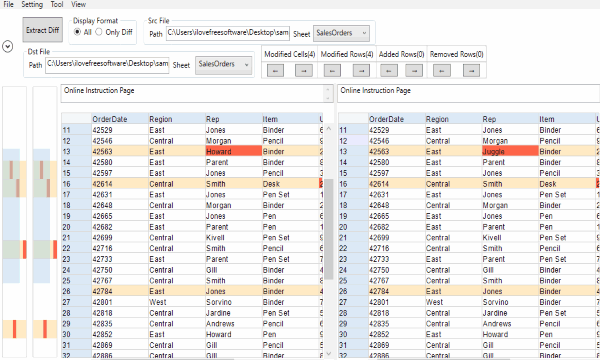600x360 pixels.
Task: Click Jardine cell in right pane
Action: [510, 313]
